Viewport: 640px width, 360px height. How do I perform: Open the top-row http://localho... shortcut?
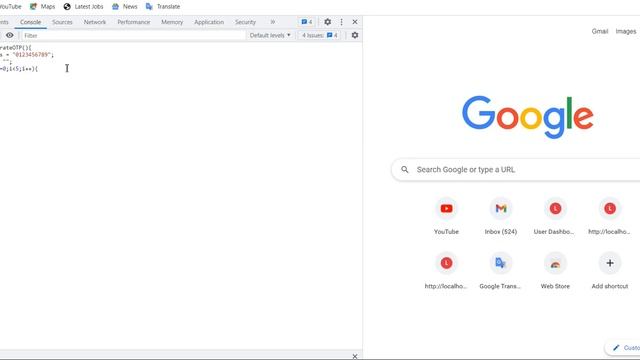tap(610, 216)
